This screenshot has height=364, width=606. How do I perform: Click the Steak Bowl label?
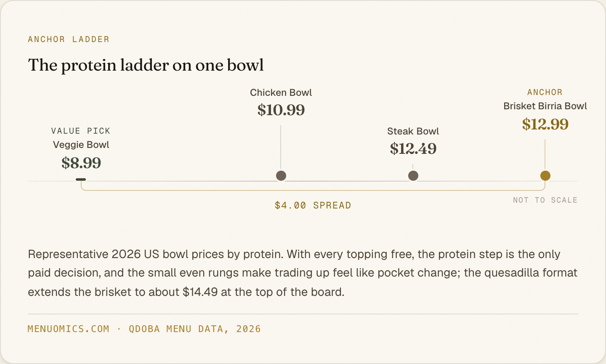pos(413,131)
